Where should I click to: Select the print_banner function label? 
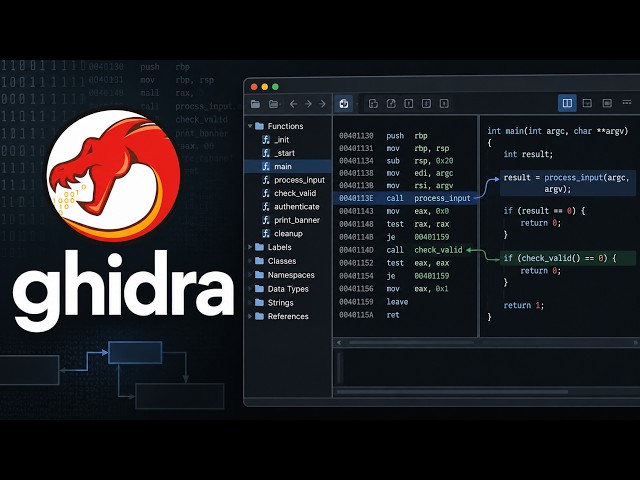tap(297, 220)
